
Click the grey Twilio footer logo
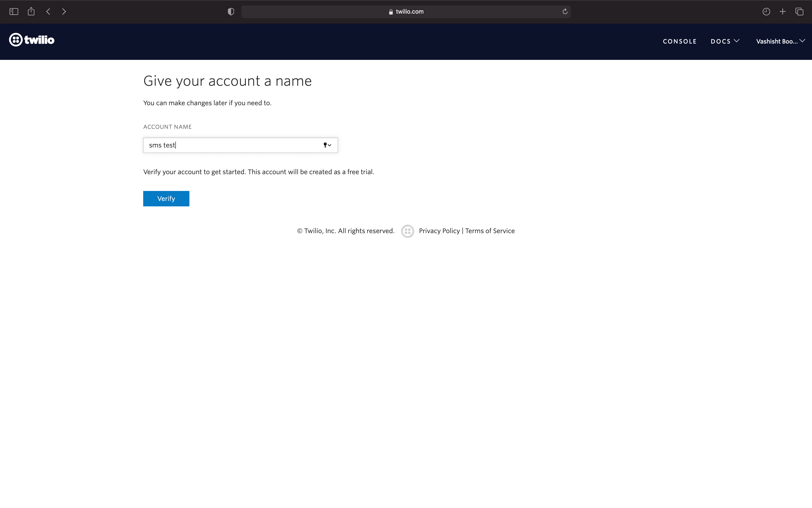407,231
